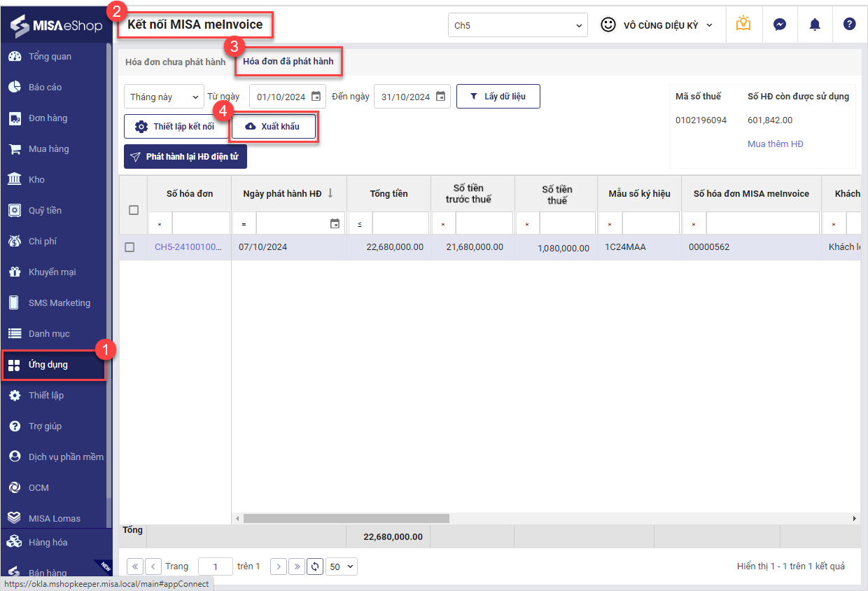Click the Số hóa đơn MISA meInvoice filter field

point(762,224)
